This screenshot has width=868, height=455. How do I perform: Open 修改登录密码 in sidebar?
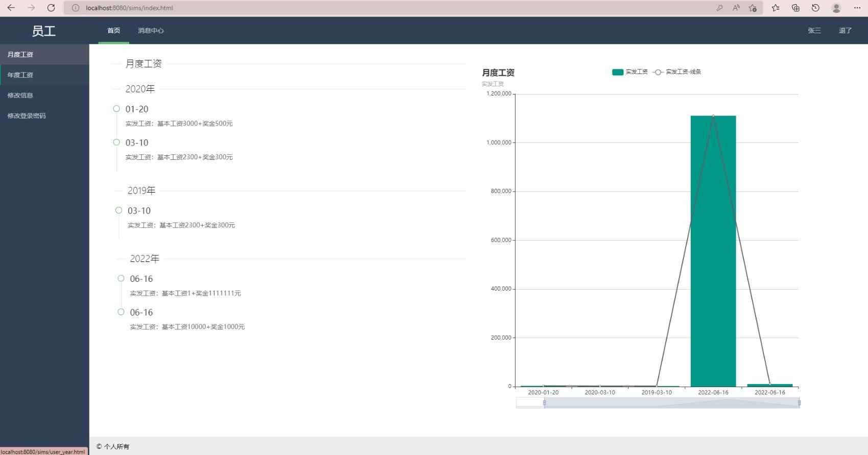pyautogui.click(x=44, y=116)
